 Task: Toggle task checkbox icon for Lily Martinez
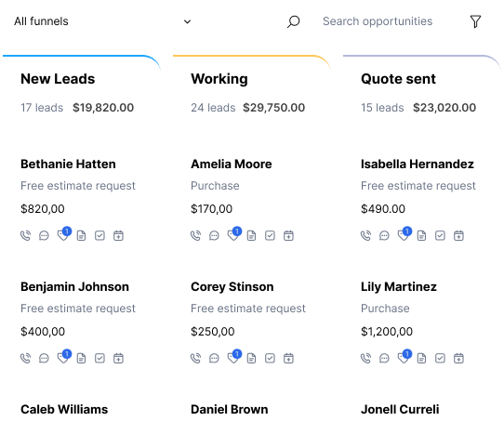click(x=440, y=359)
